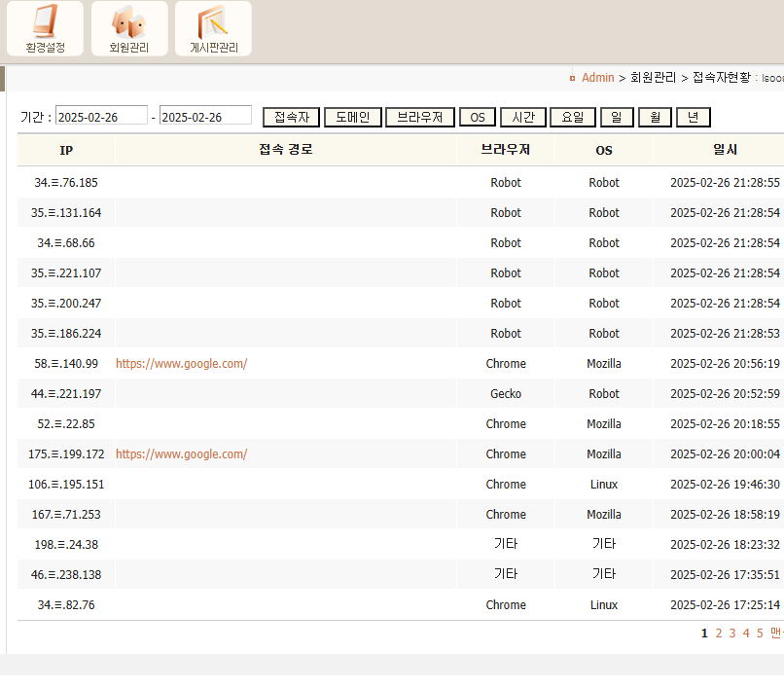Image resolution: width=784 pixels, height=688 pixels.
Task: Open the 회원관리 member management icon
Action: tap(129, 28)
